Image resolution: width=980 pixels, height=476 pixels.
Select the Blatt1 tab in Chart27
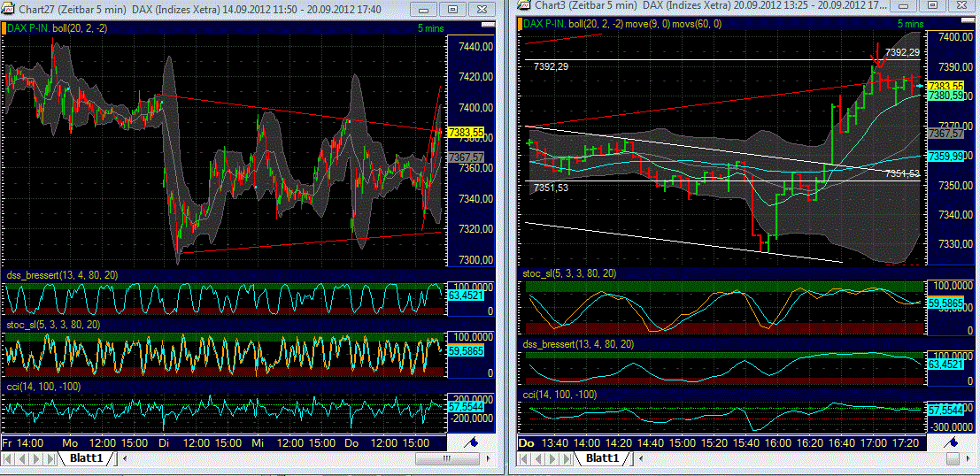pos(86,458)
